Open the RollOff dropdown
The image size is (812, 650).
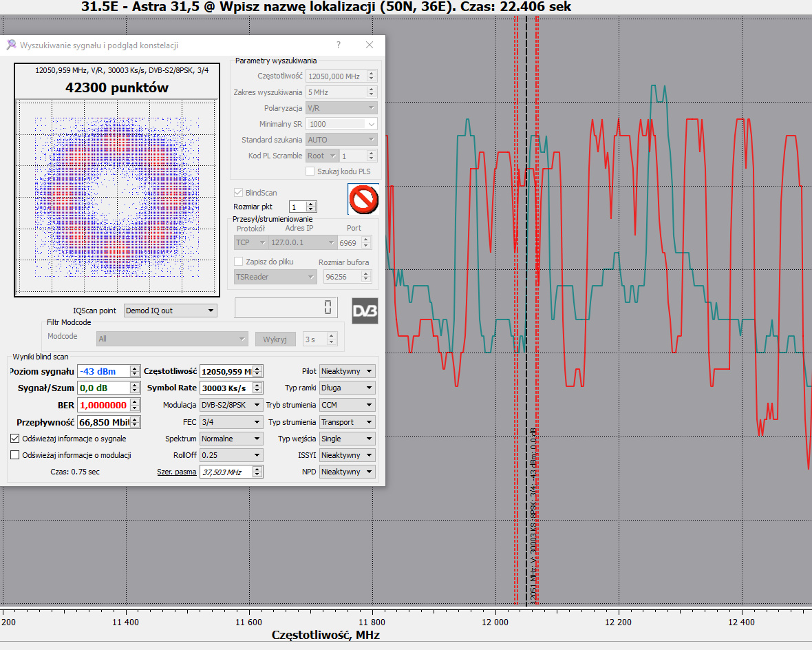coord(231,455)
